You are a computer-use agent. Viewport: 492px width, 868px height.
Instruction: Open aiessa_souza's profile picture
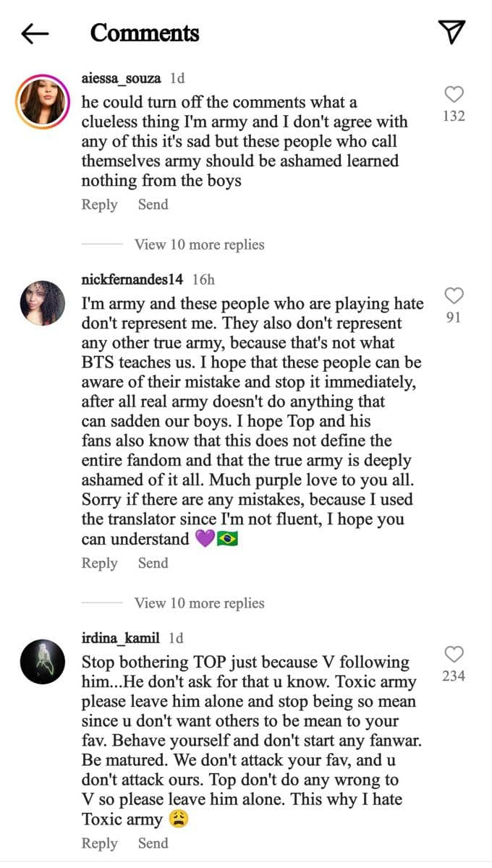(43, 101)
